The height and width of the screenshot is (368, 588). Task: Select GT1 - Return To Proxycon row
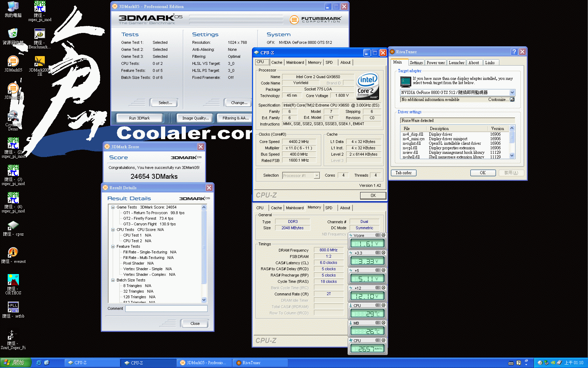[x=154, y=213]
